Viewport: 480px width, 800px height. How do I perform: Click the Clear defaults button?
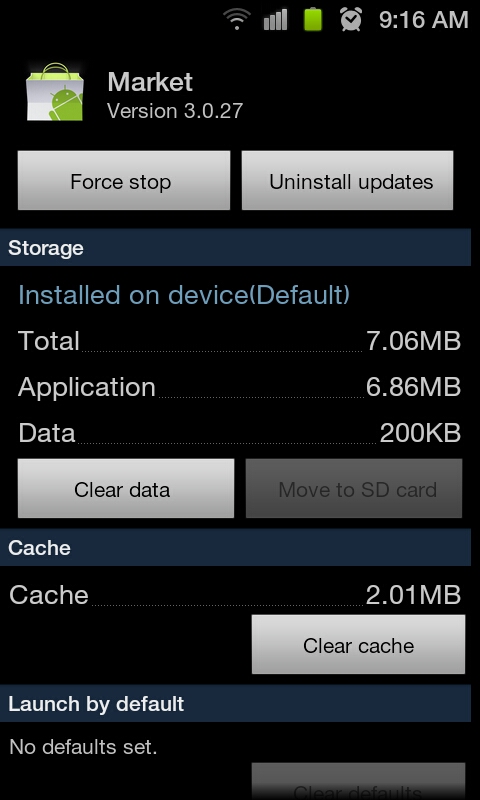(x=359, y=782)
